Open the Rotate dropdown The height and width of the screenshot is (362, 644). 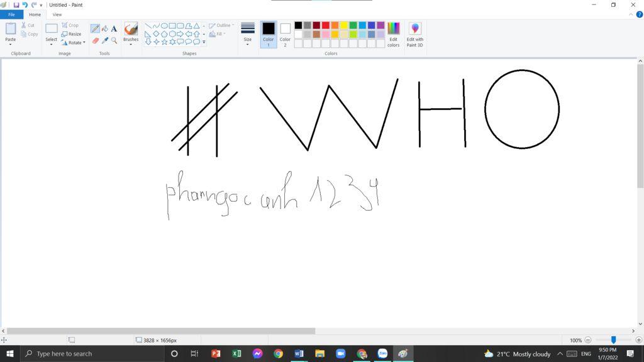coord(74,43)
